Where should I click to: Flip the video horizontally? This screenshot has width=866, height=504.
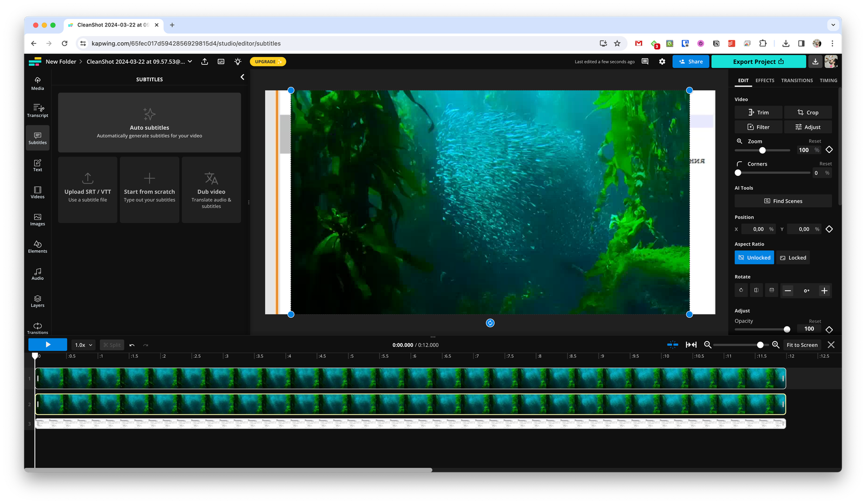click(756, 290)
